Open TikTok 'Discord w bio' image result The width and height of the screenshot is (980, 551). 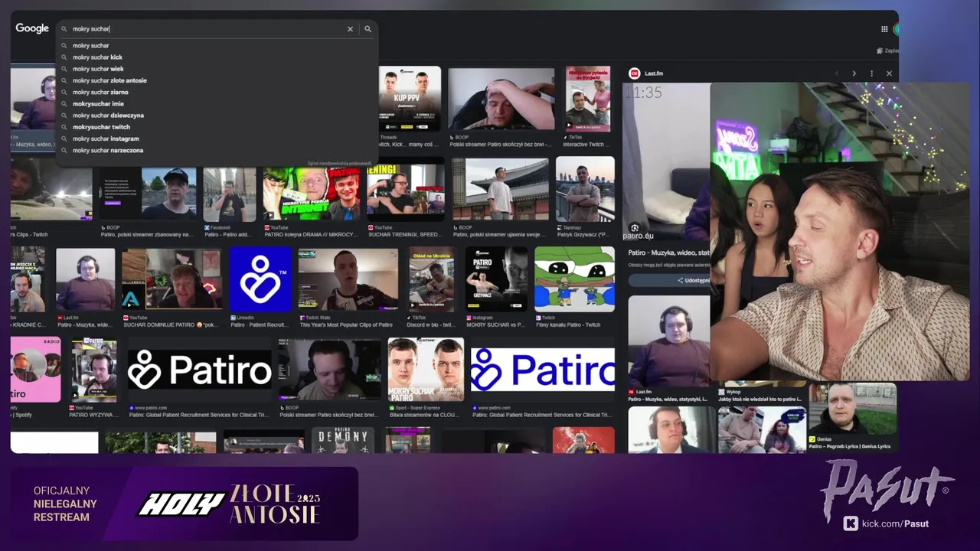tap(432, 279)
